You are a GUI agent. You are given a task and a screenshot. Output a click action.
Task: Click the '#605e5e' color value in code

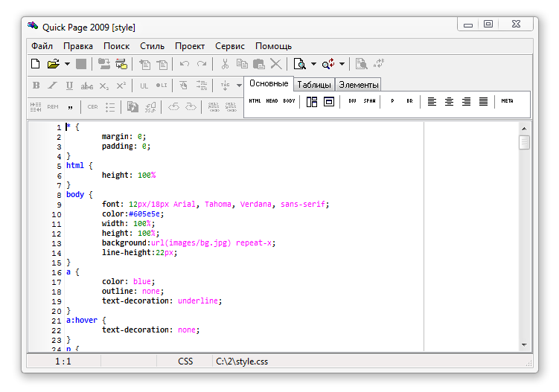click(x=144, y=213)
